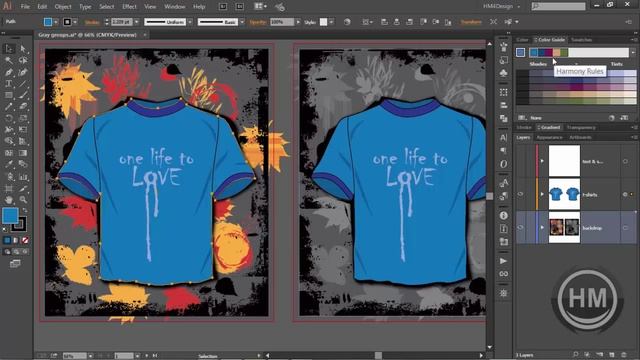Expand the backdrop layer
The image size is (640, 360).
click(542, 227)
